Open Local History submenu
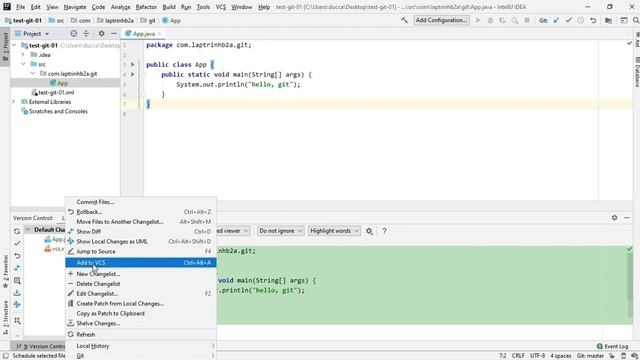640x360 pixels. [x=141, y=346]
